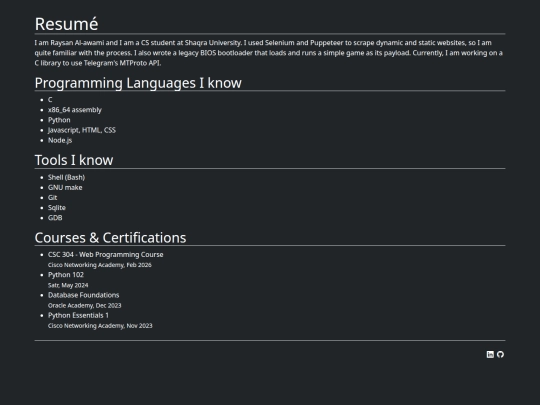
Task: Click the Resumé heading
Action: click(x=66, y=24)
